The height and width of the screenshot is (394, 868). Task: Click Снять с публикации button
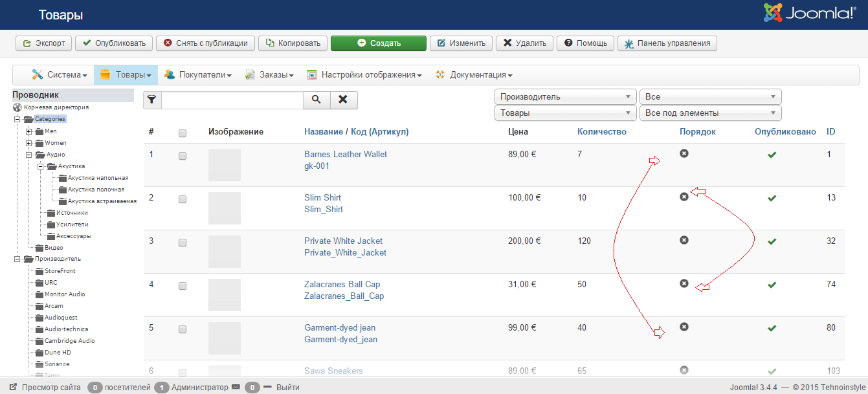coord(205,43)
